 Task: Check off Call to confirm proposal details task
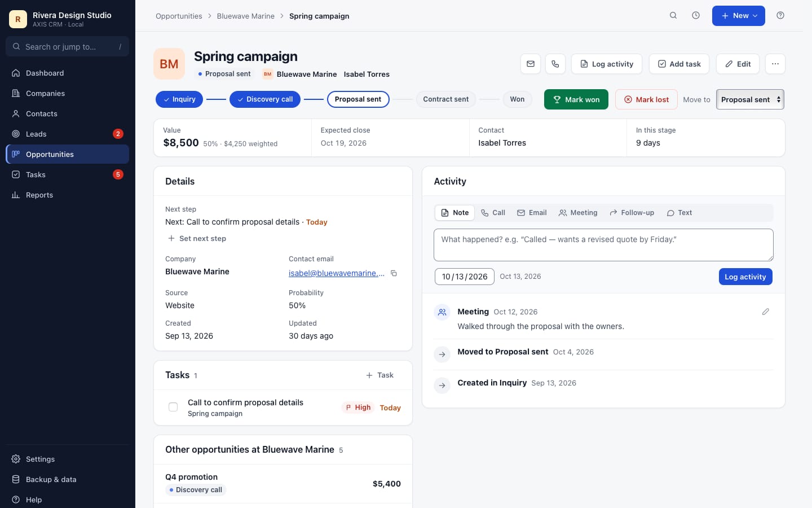pos(173,407)
